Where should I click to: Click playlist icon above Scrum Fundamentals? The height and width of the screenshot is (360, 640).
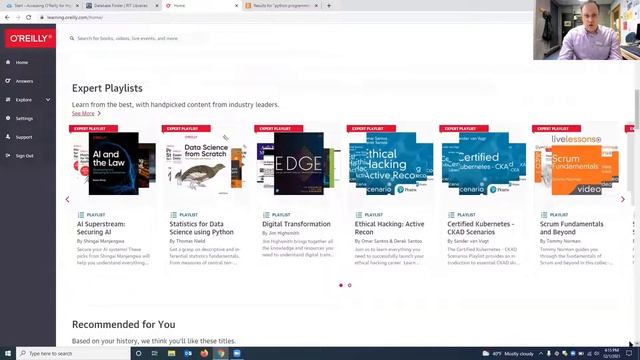coord(544,215)
